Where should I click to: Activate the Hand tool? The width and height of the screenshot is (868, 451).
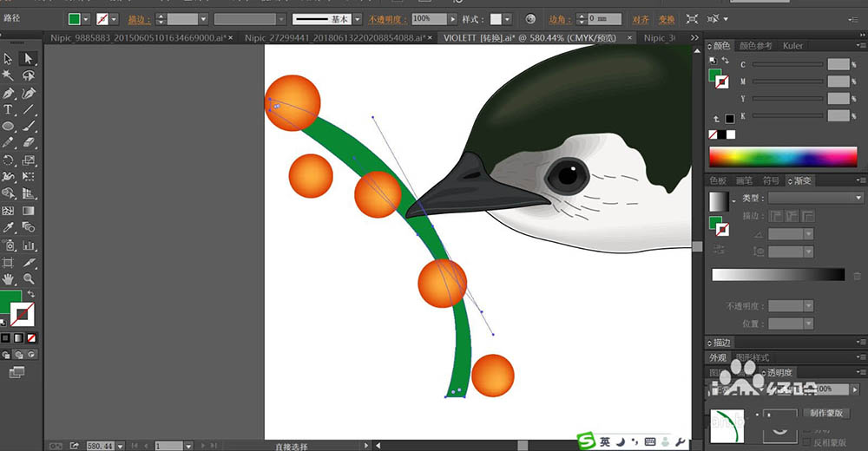coord(8,279)
